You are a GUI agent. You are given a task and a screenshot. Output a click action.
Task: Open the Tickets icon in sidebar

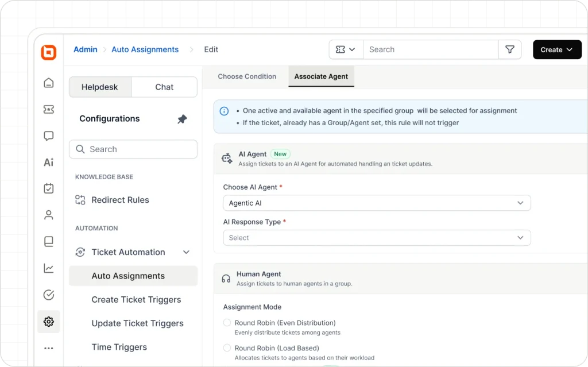coord(49,109)
